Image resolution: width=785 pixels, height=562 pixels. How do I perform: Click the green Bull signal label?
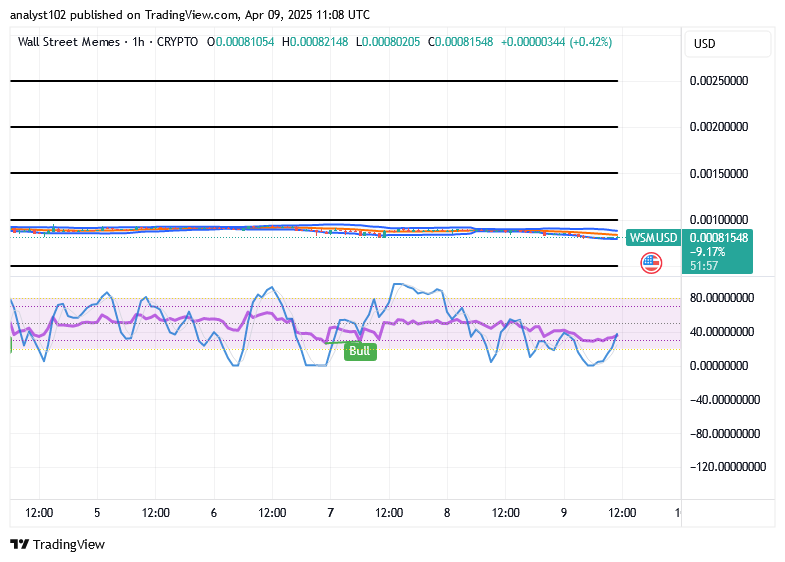coord(360,351)
